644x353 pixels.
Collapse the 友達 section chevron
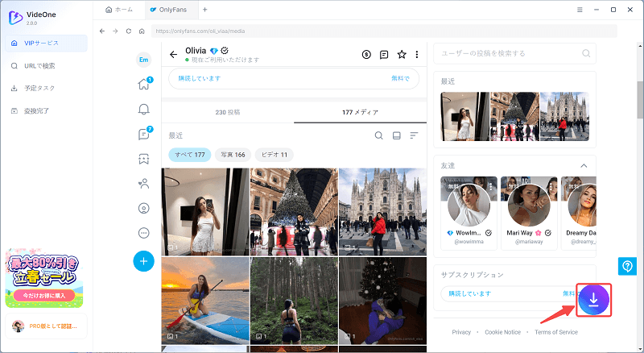click(x=584, y=165)
